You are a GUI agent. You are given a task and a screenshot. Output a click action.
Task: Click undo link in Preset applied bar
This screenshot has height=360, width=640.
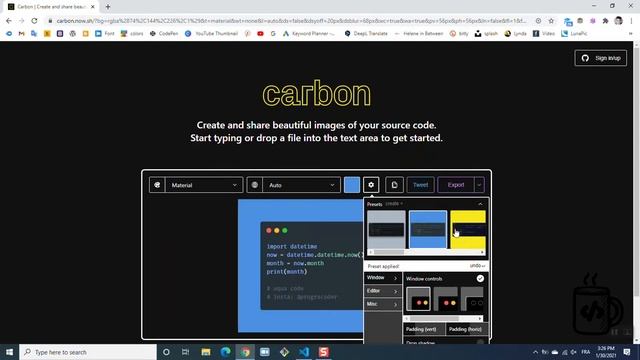(x=477, y=266)
